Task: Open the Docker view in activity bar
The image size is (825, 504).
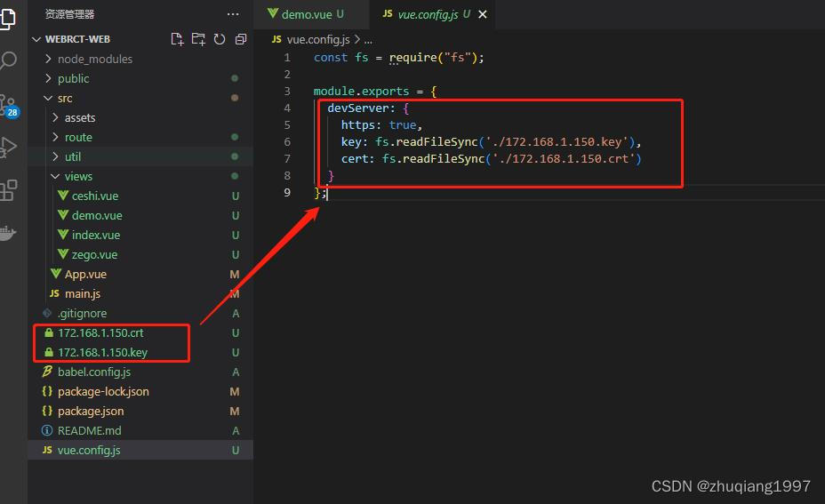Action: pyautogui.click(x=8, y=233)
